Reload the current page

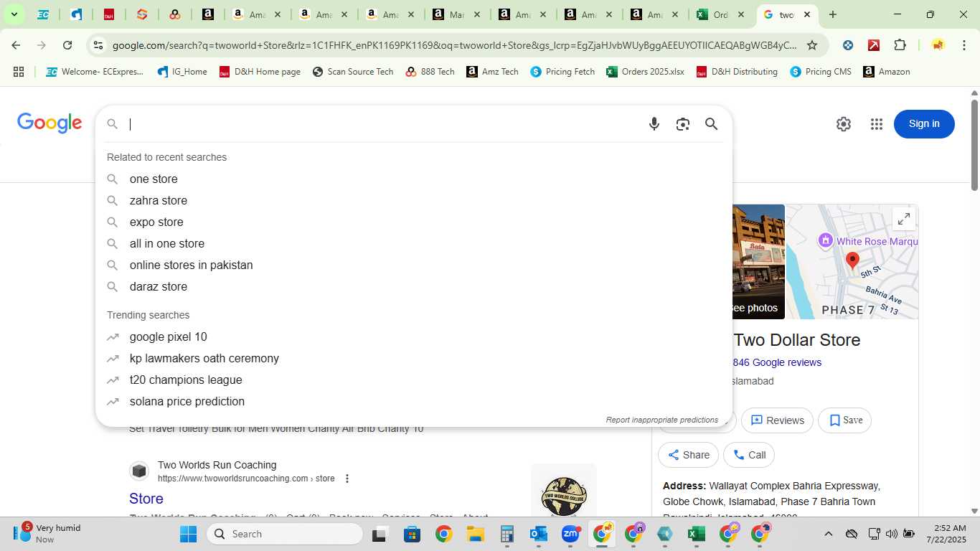tap(67, 45)
